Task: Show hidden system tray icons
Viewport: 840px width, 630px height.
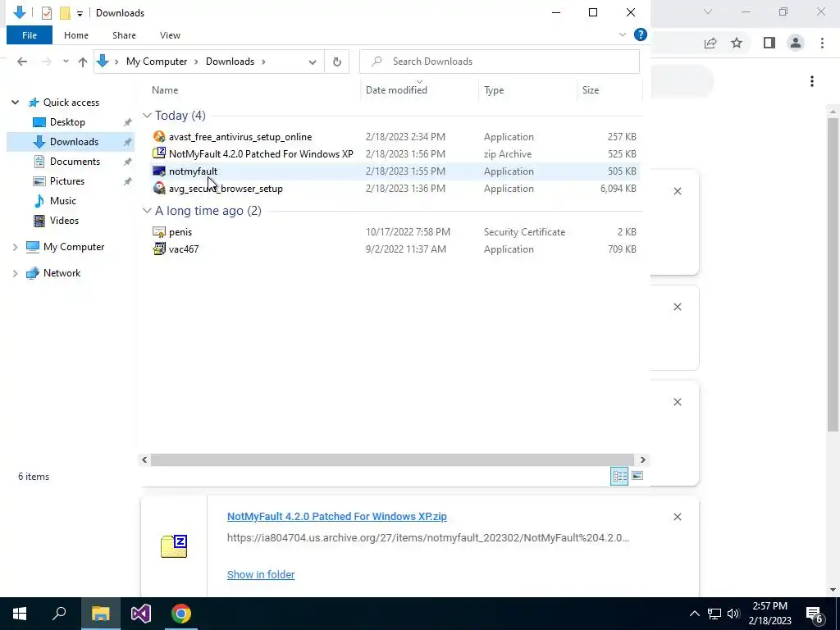Action: pyautogui.click(x=694, y=614)
